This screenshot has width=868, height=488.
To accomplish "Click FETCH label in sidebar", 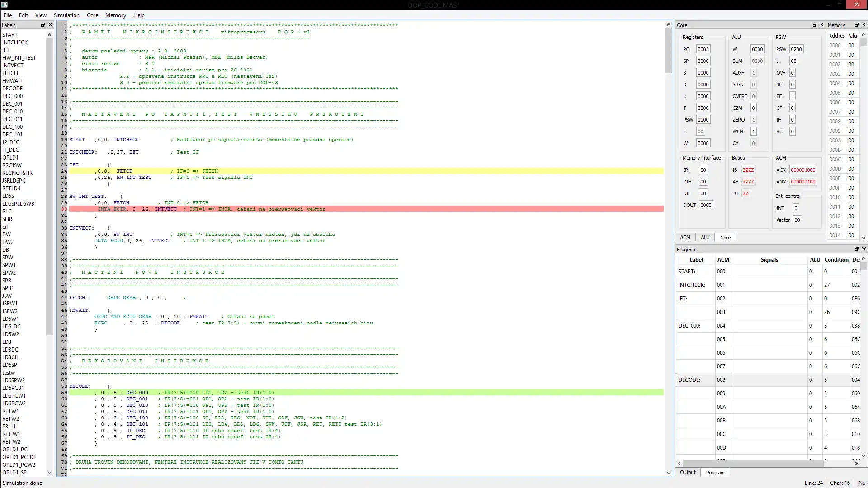I will pyautogui.click(x=10, y=73).
